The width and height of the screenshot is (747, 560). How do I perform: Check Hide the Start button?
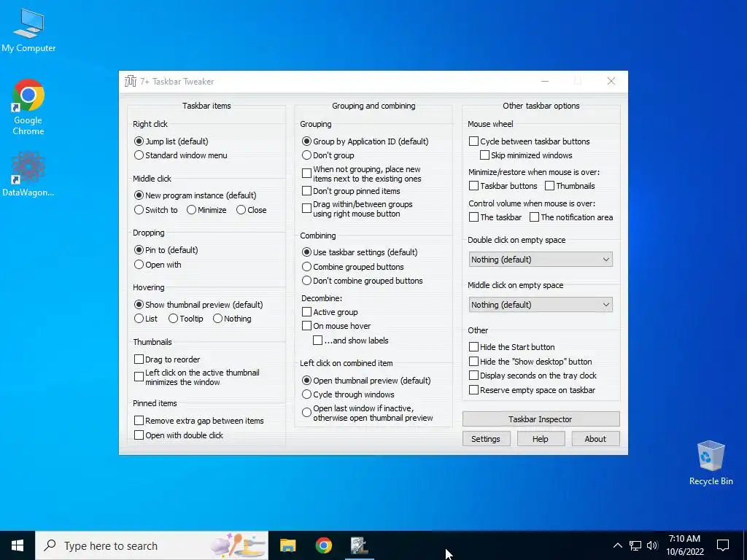(512, 347)
